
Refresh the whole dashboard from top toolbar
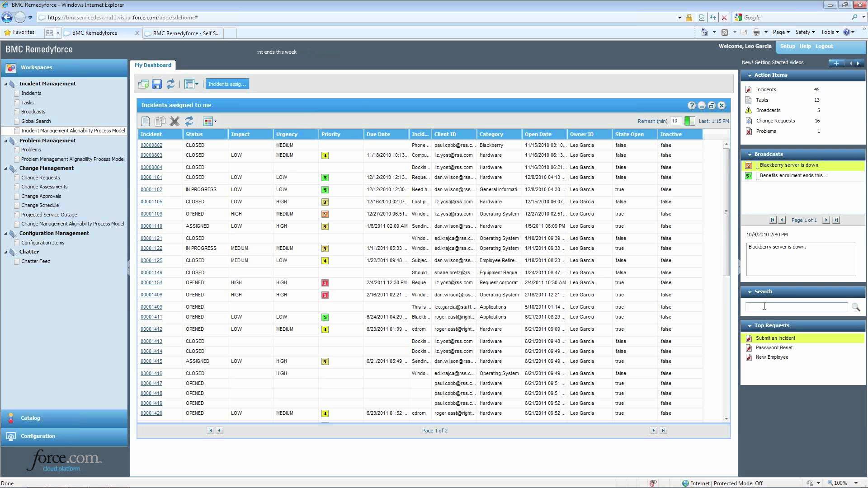(170, 84)
